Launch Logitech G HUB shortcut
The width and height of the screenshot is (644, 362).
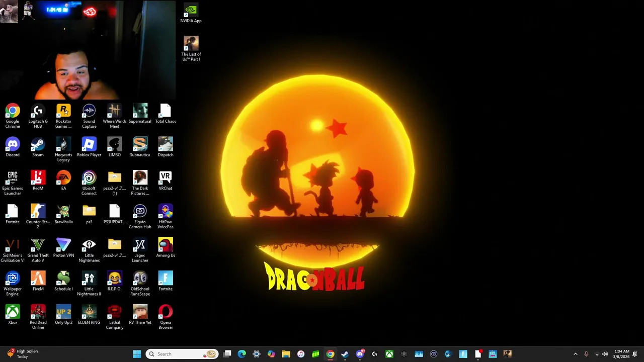[38, 116]
